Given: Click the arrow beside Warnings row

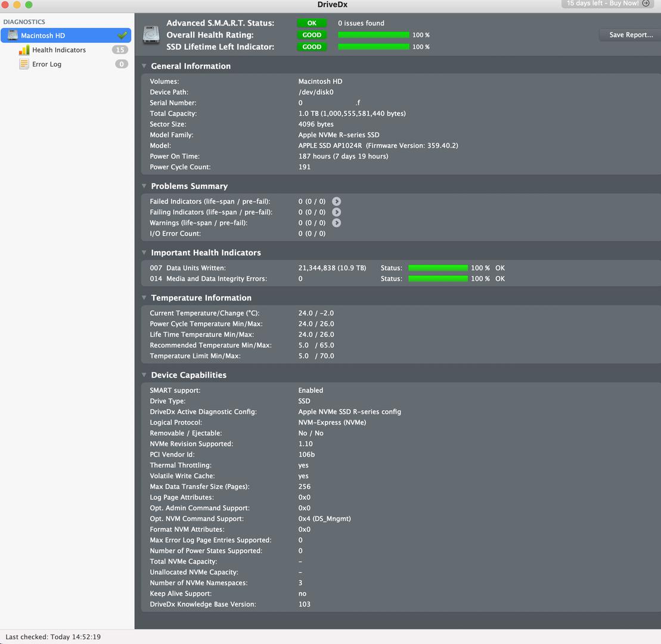Looking at the screenshot, I should [336, 222].
